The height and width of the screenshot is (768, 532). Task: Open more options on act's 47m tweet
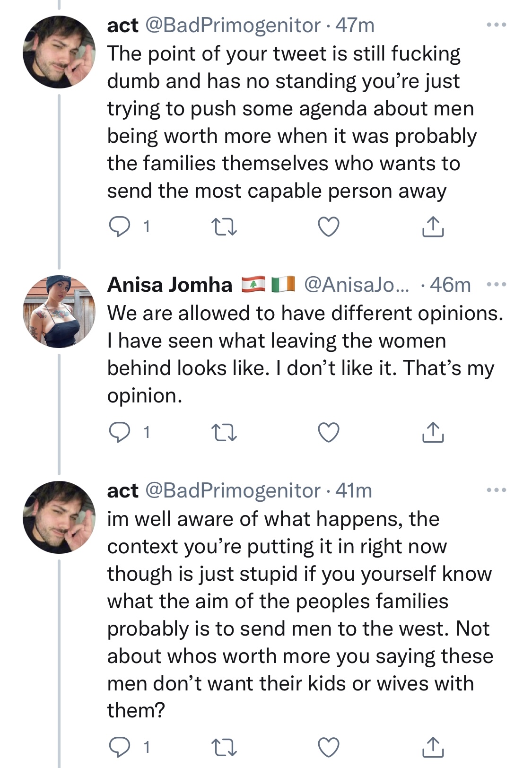(x=497, y=25)
